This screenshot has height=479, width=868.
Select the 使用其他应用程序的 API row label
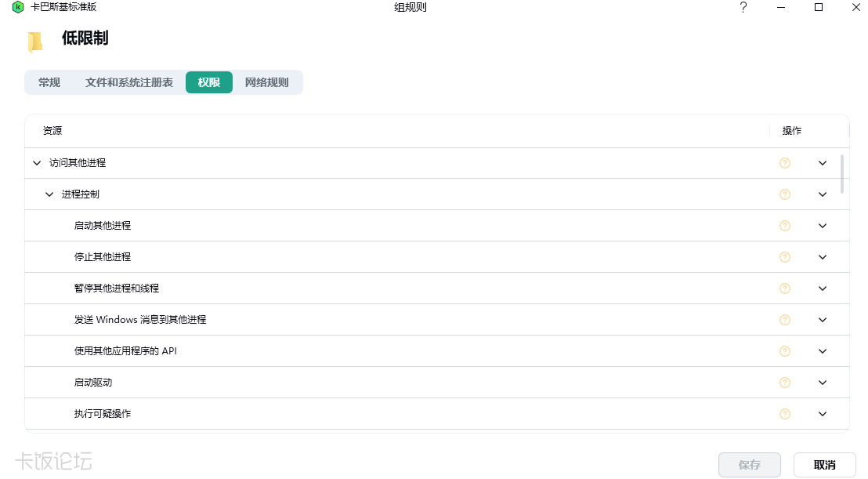coord(125,351)
